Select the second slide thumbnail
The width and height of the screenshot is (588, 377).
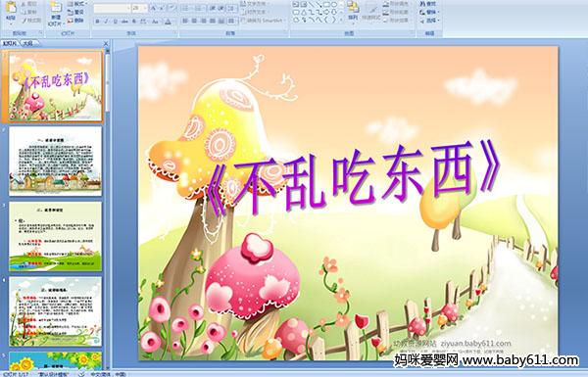coord(55,162)
